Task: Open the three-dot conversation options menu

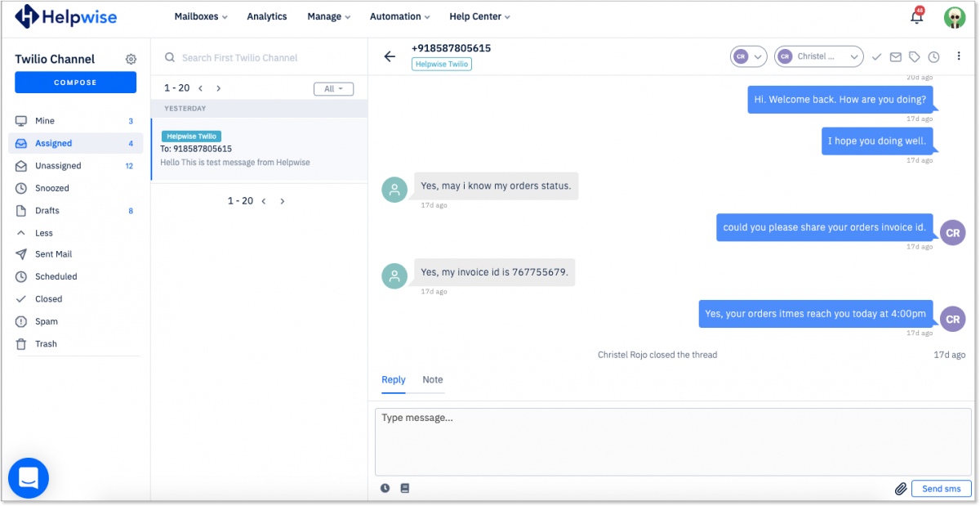Action: pyautogui.click(x=959, y=56)
